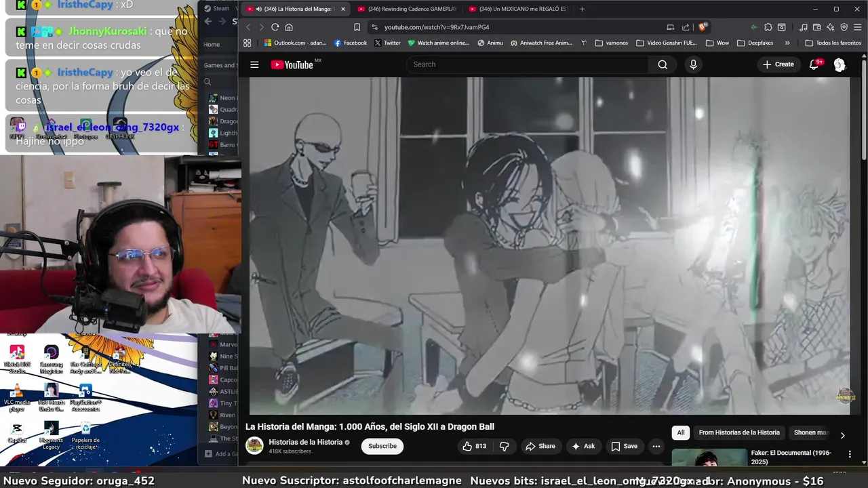Open the Todos los favoritos folder
The width and height of the screenshot is (868, 488).
pos(833,43)
